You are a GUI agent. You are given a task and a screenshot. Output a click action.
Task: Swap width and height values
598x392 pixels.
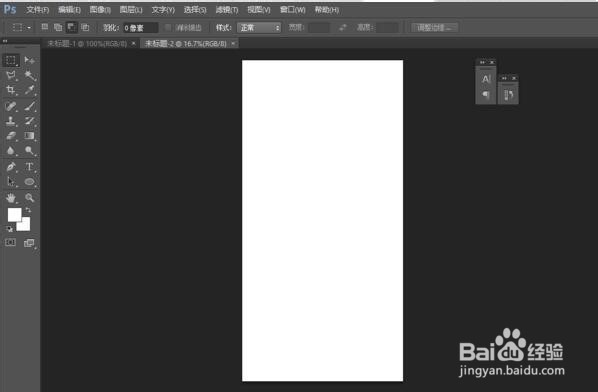click(343, 27)
